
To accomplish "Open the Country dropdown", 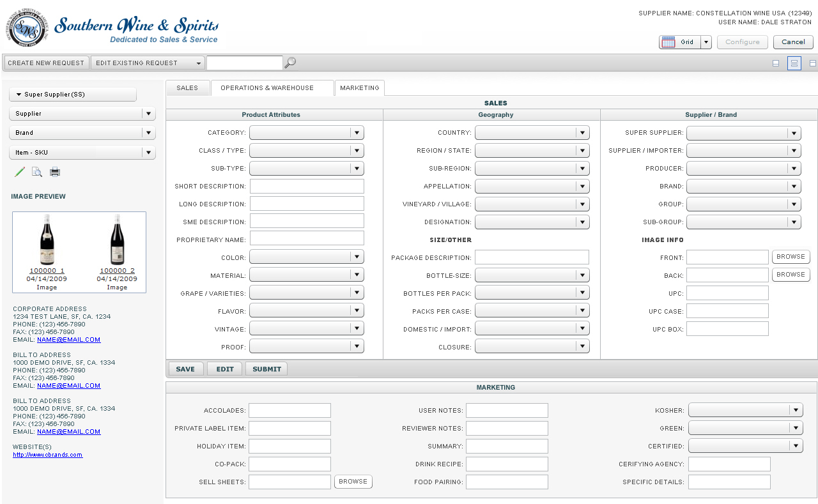I will 532,133.
